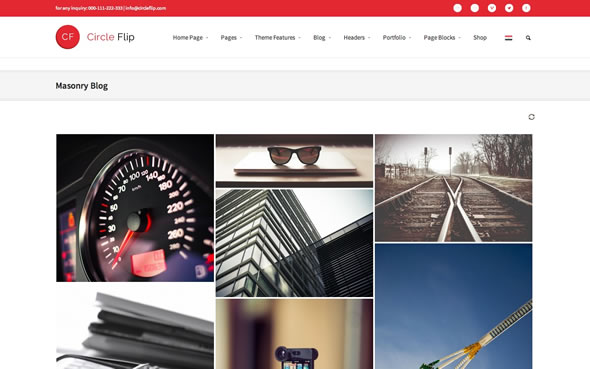Click the refresh icon above the gallery
The width and height of the screenshot is (590, 369).
tap(531, 117)
